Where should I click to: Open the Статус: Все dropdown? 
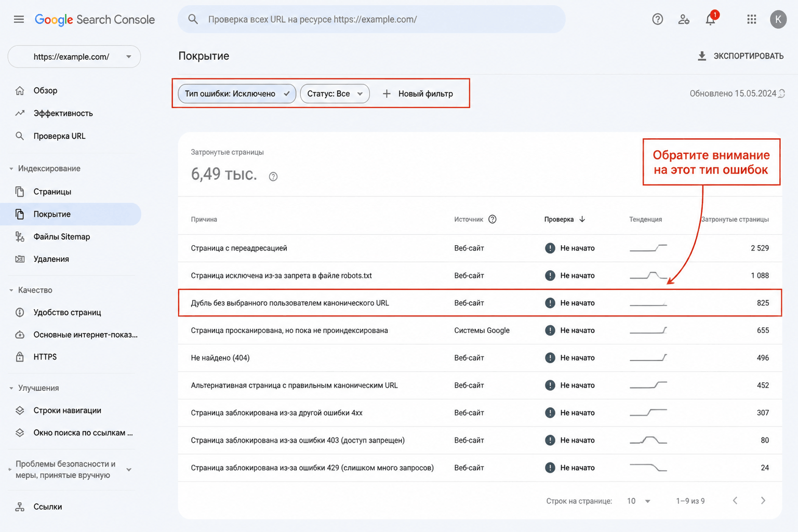click(335, 94)
